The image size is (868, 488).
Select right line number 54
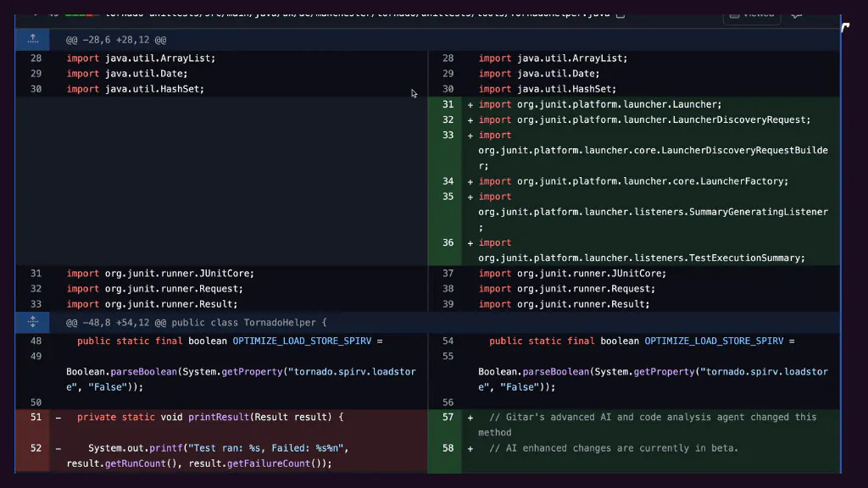(448, 341)
